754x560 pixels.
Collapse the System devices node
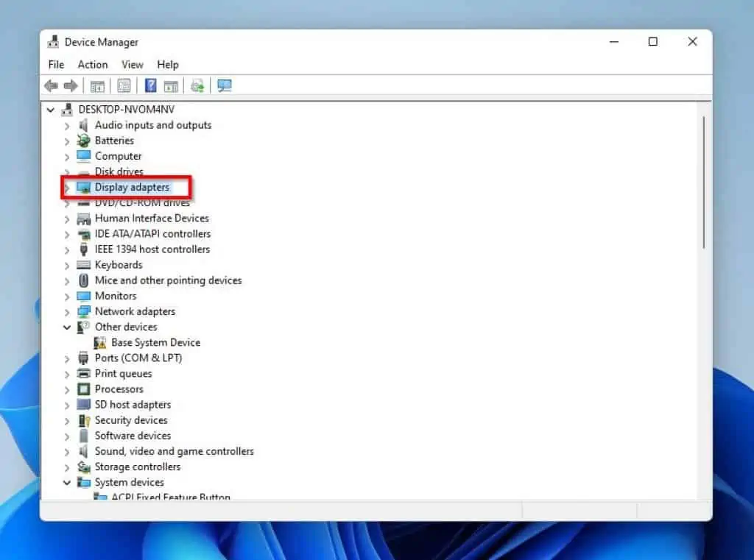coord(67,482)
